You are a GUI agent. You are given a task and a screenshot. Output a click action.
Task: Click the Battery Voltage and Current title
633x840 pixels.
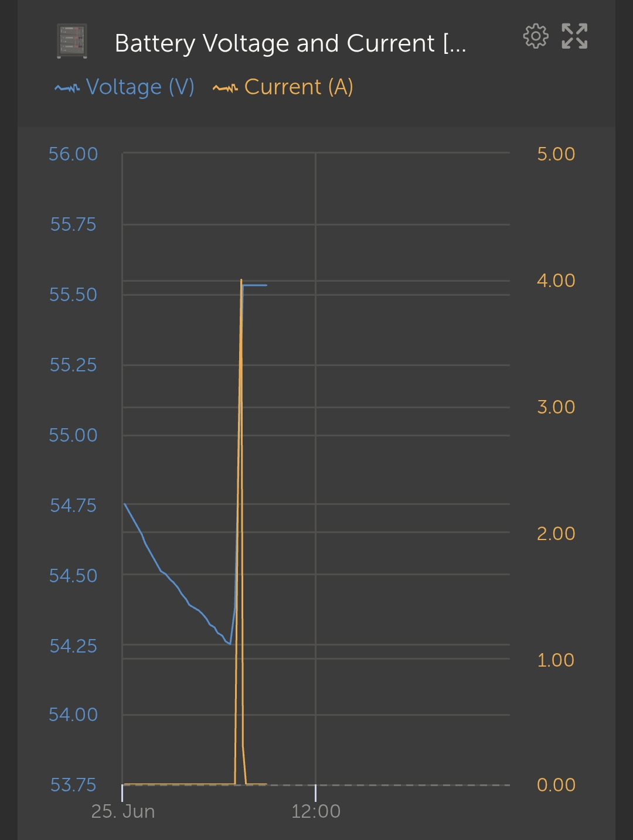click(x=290, y=43)
